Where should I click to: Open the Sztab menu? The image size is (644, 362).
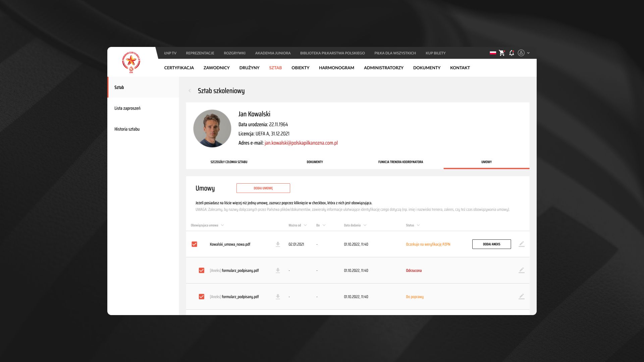(x=275, y=68)
